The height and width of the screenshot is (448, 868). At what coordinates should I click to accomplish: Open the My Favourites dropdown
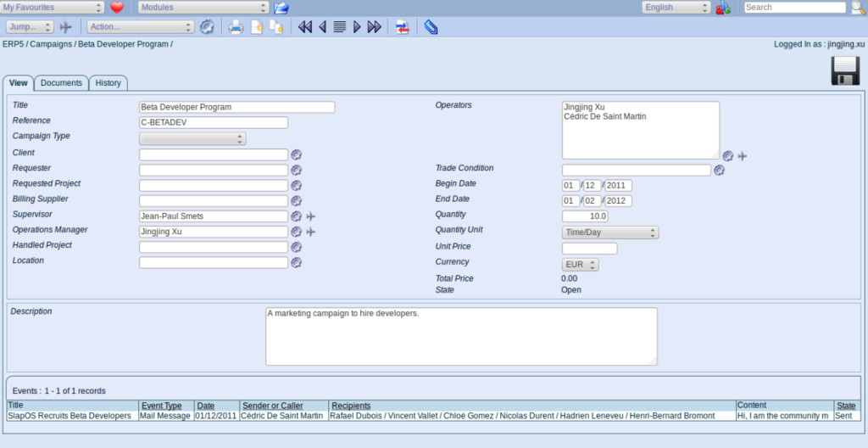tap(53, 8)
